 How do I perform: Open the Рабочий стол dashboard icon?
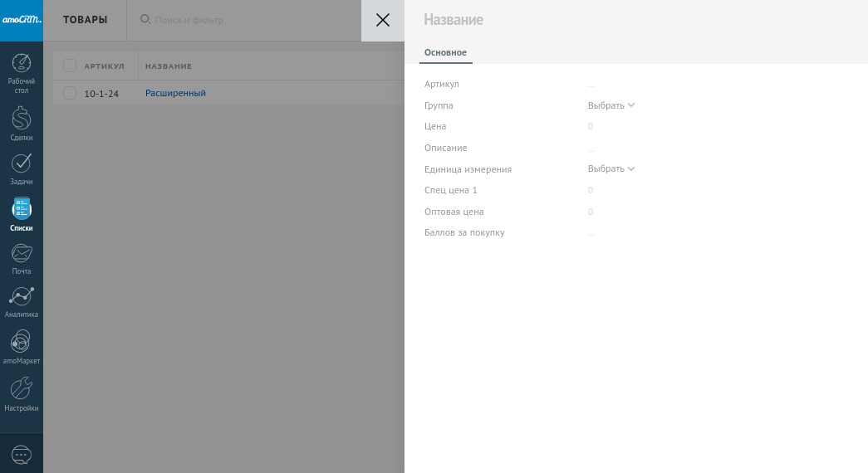pyautogui.click(x=22, y=65)
